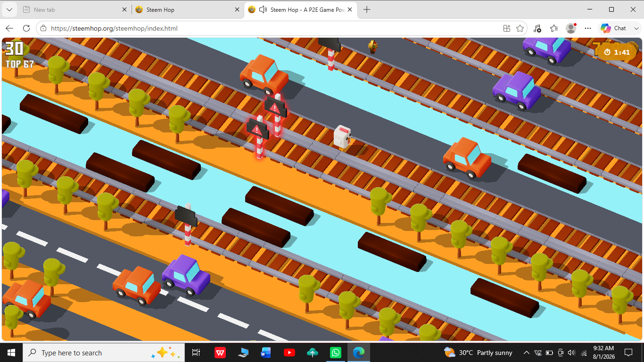Switch to the New tab tab

coord(75,9)
